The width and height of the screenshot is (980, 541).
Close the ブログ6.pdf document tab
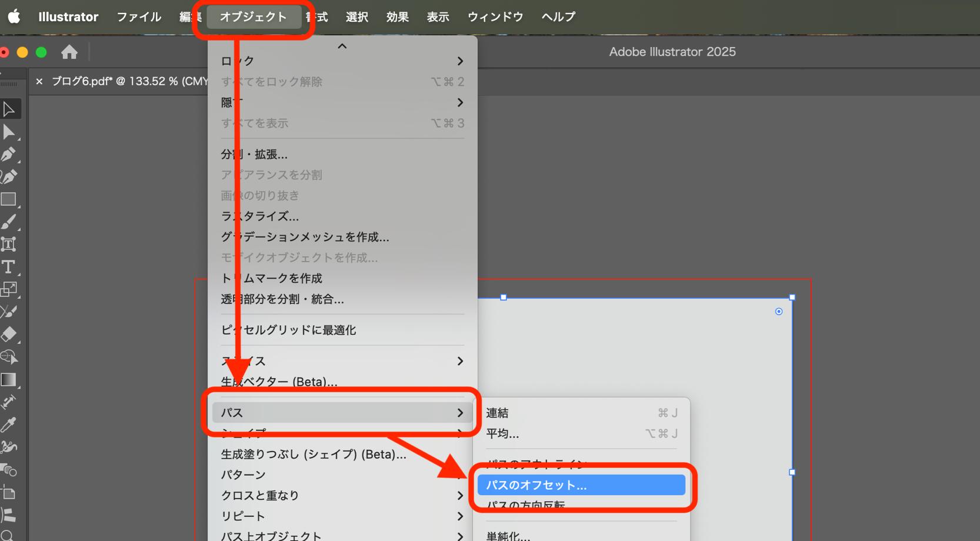click(39, 81)
